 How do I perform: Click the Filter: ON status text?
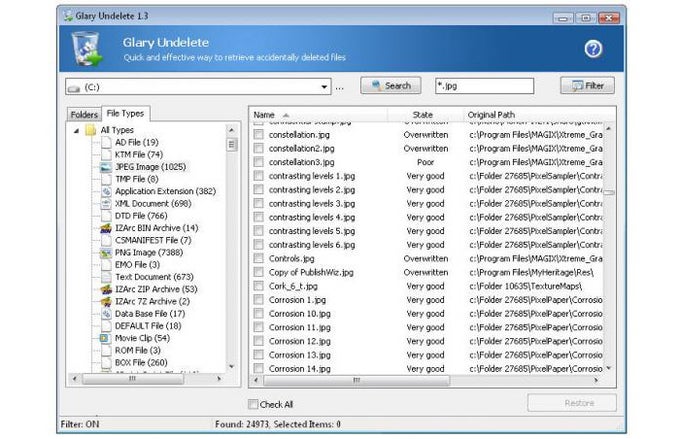coord(80,424)
